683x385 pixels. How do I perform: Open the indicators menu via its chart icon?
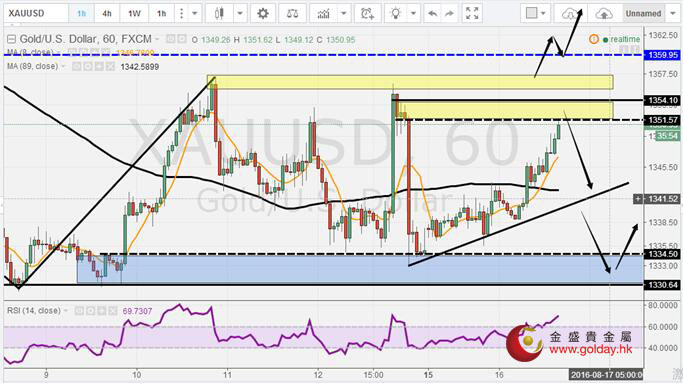pos(324,14)
